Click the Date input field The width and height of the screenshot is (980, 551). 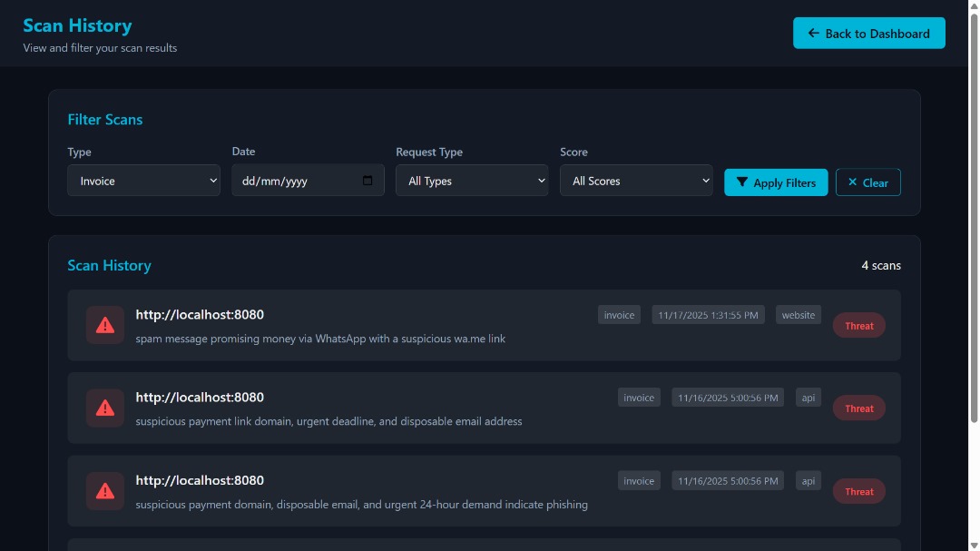click(308, 181)
